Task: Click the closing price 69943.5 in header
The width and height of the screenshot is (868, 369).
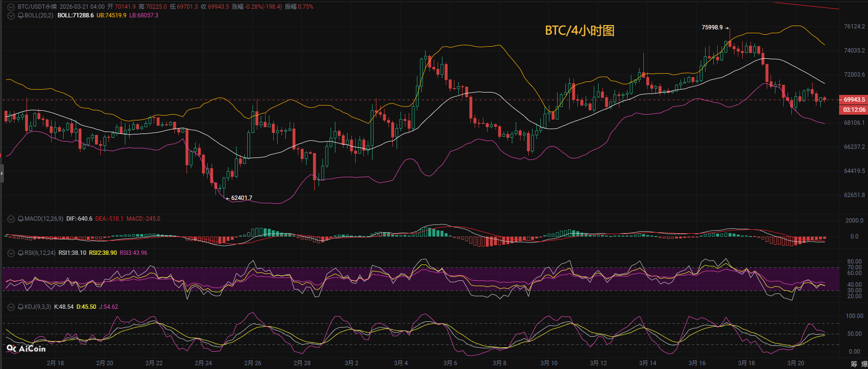Action: [x=218, y=7]
